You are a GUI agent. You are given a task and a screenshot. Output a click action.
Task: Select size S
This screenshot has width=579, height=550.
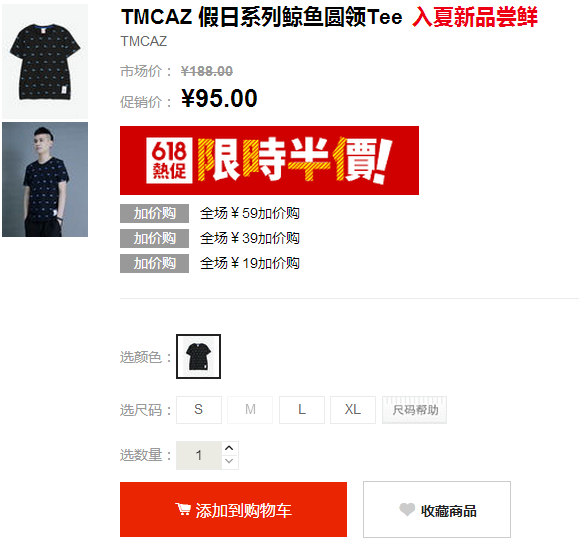199,410
